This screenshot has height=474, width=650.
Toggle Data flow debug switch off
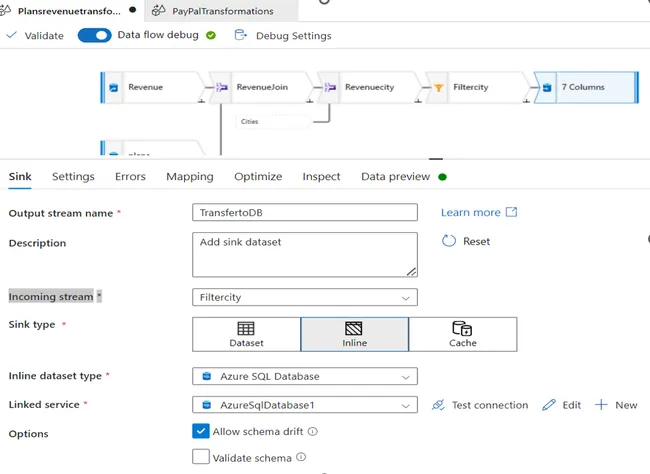[95, 35]
